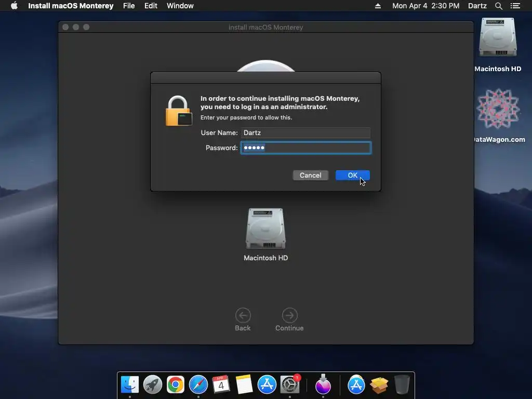Launch Safari from the Dock
Image resolution: width=532 pixels, height=399 pixels.
coord(198,385)
